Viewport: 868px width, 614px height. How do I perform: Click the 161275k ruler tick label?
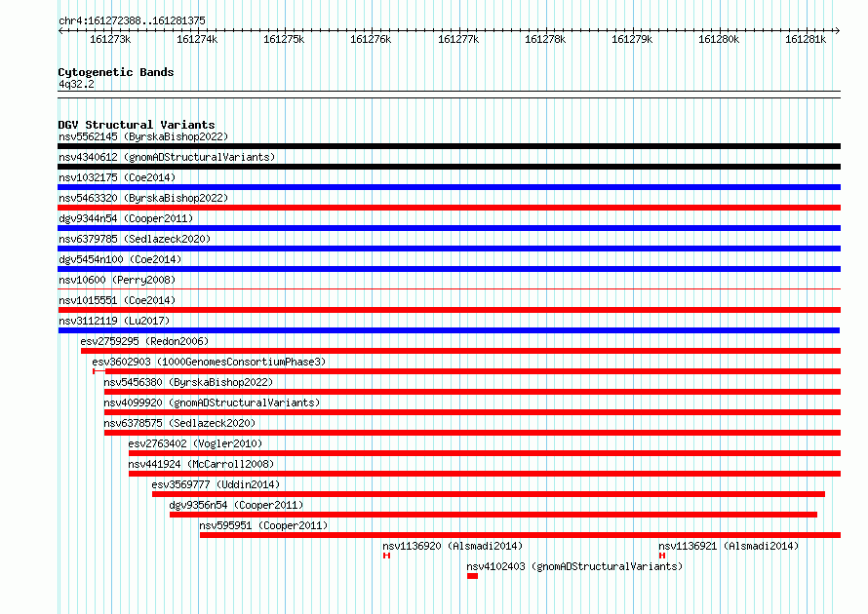pyautogui.click(x=284, y=39)
